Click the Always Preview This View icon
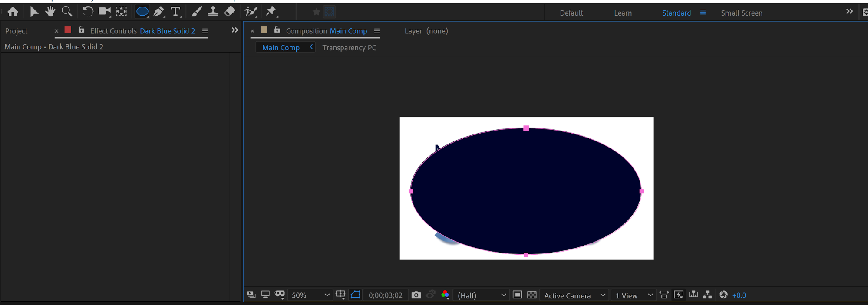The image size is (868, 305). (251, 295)
